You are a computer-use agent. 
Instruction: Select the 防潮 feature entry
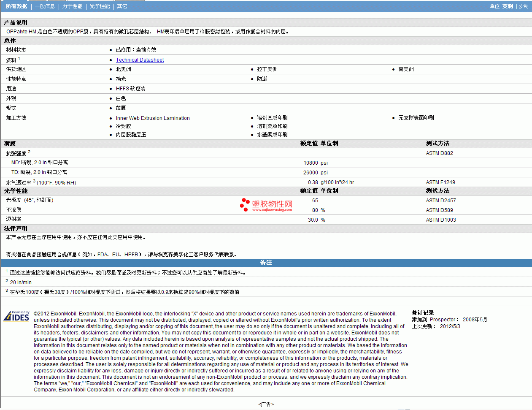pyautogui.click(x=262, y=79)
